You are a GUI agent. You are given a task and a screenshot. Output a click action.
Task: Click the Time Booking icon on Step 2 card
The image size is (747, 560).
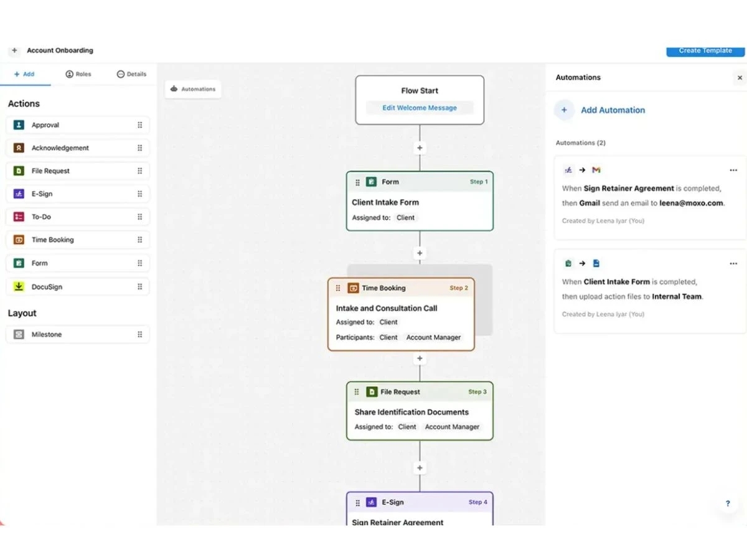(x=353, y=288)
